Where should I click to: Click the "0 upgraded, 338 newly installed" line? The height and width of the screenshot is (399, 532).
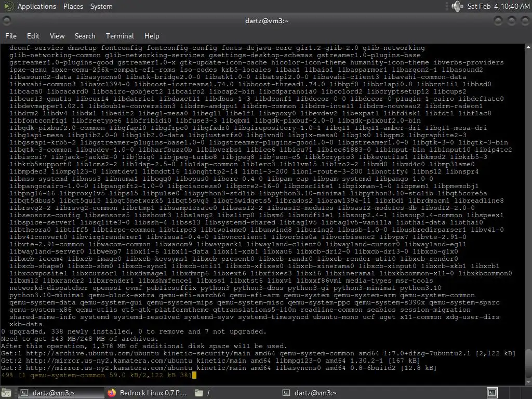(134, 331)
